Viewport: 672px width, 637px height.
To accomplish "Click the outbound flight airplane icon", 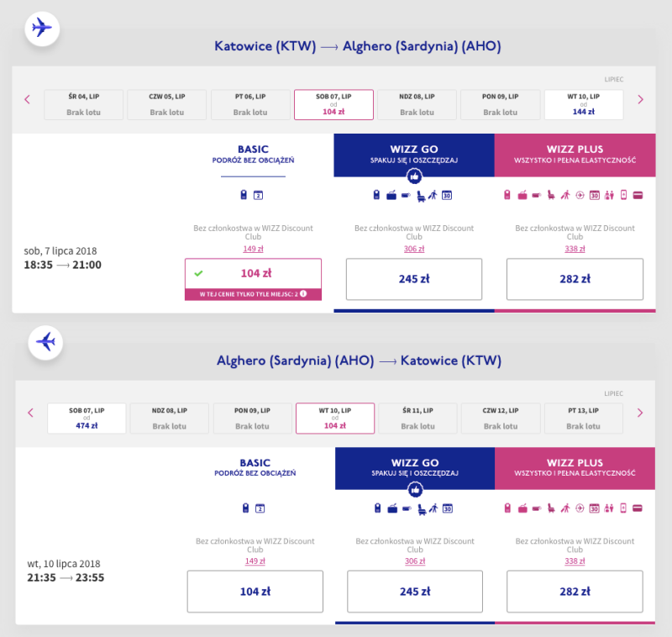I will pyautogui.click(x=41, y=29).
